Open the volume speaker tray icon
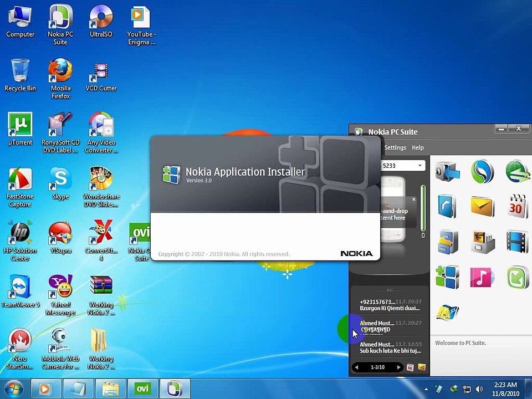The height and width of the screenshot is (399, 532). pyautogui.click(x=479, y=389)
